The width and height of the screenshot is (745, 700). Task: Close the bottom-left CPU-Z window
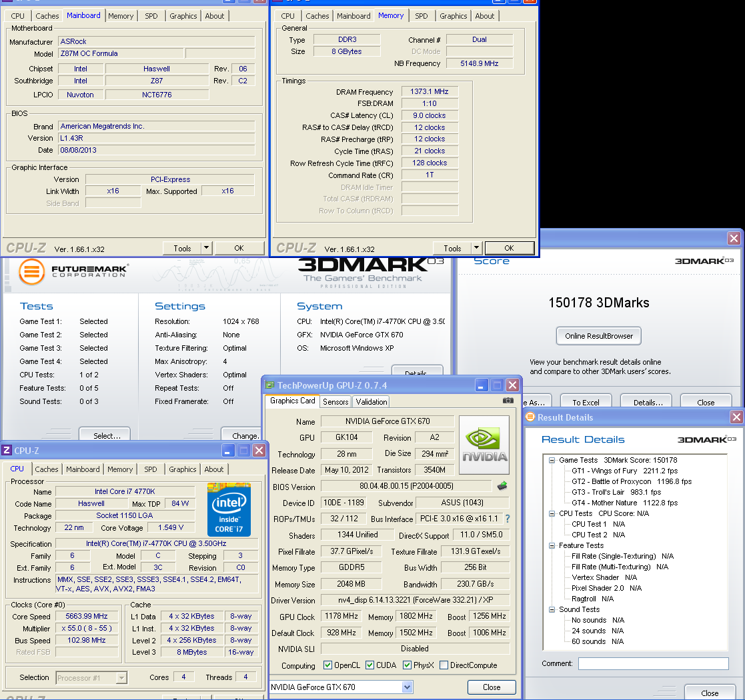259,450
